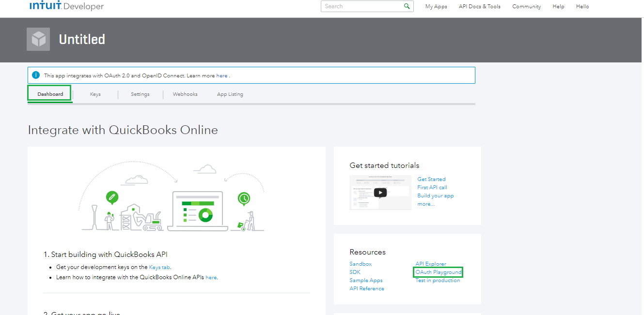
Task: Open API Docs & Tools menu
Action: click(x=480, y=7)
